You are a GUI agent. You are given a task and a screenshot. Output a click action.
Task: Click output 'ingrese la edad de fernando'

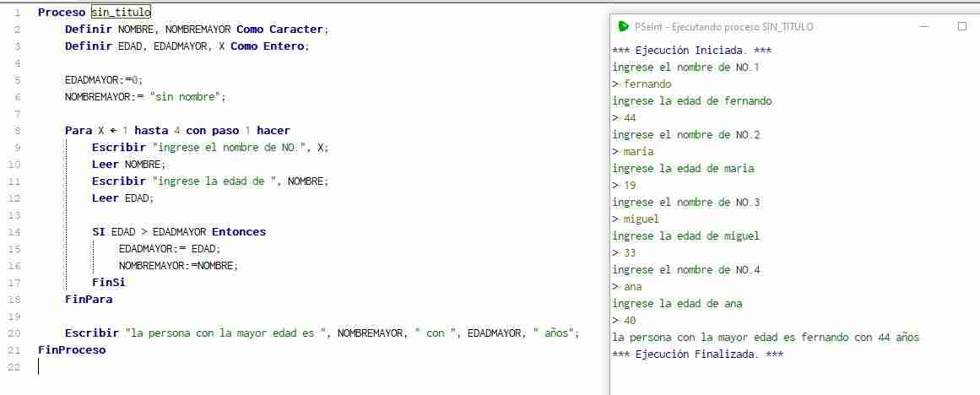(692, 101)
